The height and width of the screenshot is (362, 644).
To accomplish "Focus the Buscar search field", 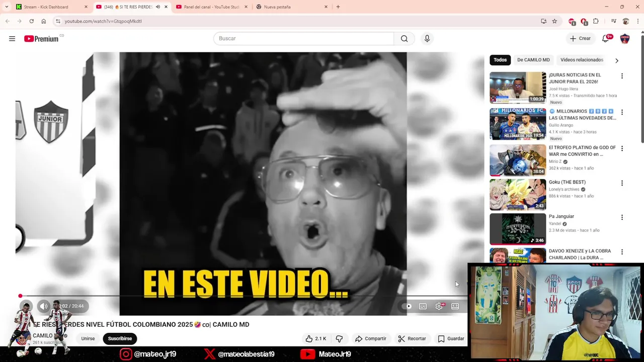I will (x=303, y=39).
